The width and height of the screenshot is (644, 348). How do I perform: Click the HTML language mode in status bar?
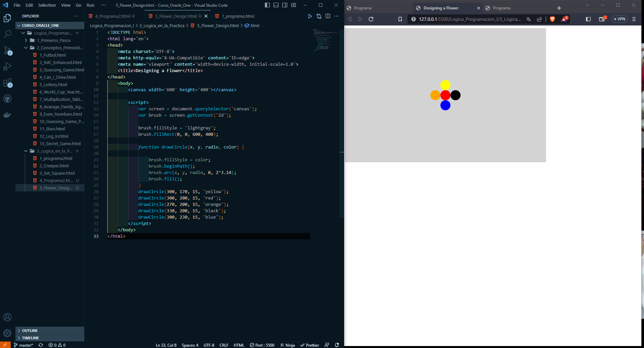coord(239,345)
